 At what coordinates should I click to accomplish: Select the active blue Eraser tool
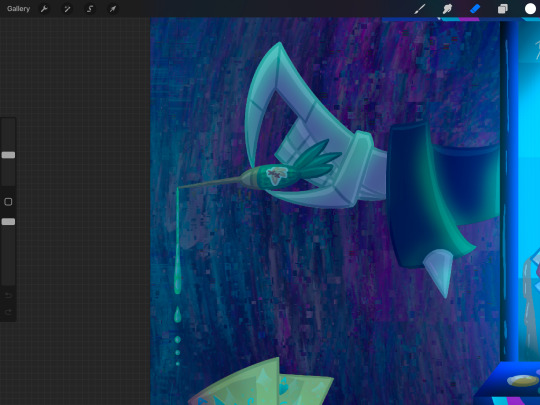pos(475,9)
